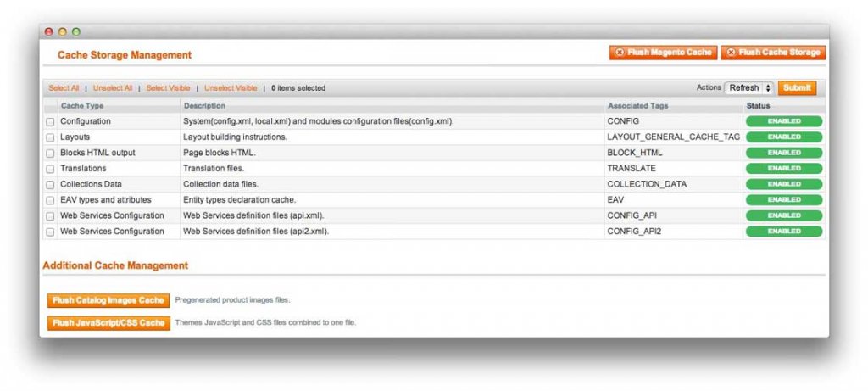This screenshot has height=391, width=868.
Task: Click the Flush Magento Cache button
Action: point(663,53)
